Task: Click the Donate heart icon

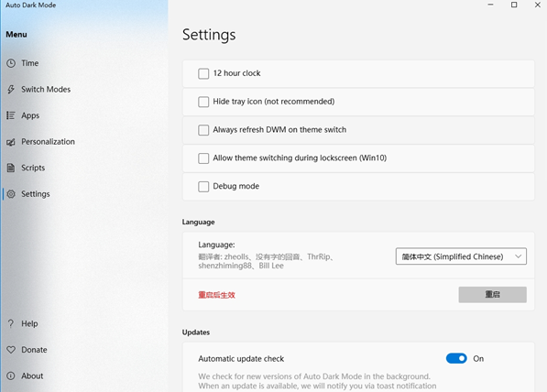Action: point(11,350)
